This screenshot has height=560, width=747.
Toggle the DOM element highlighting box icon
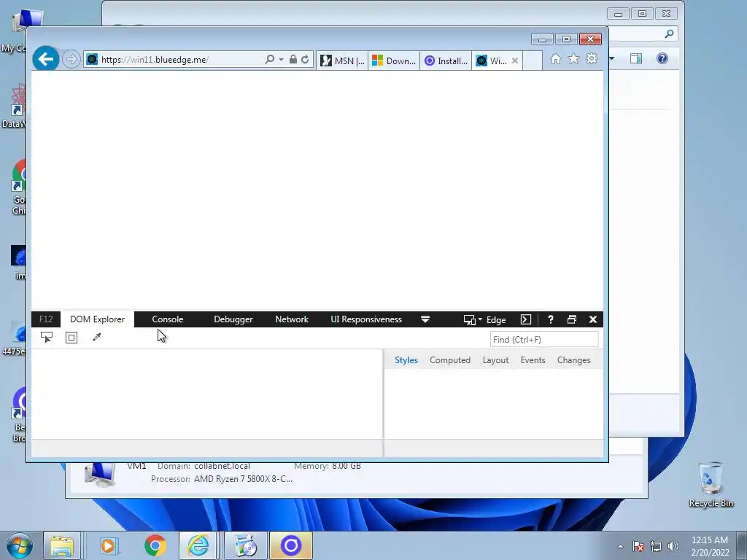(71, 338)
